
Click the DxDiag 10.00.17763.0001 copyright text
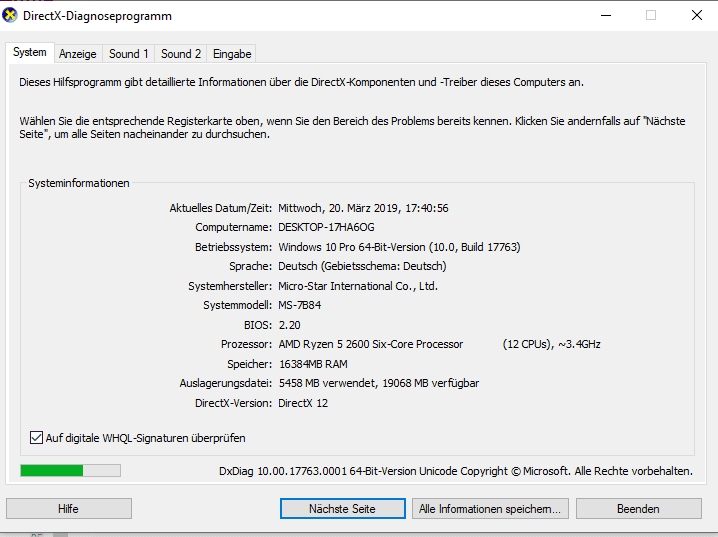[456, 471]
